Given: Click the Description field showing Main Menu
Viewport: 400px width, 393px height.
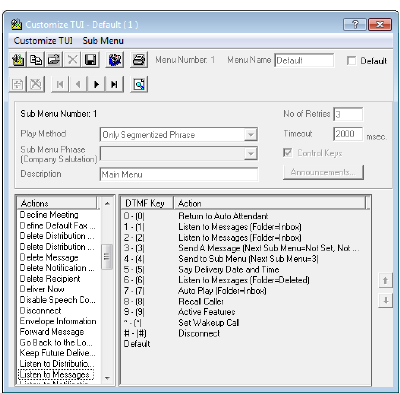Looking at the screenshot, I should (179, 174).
